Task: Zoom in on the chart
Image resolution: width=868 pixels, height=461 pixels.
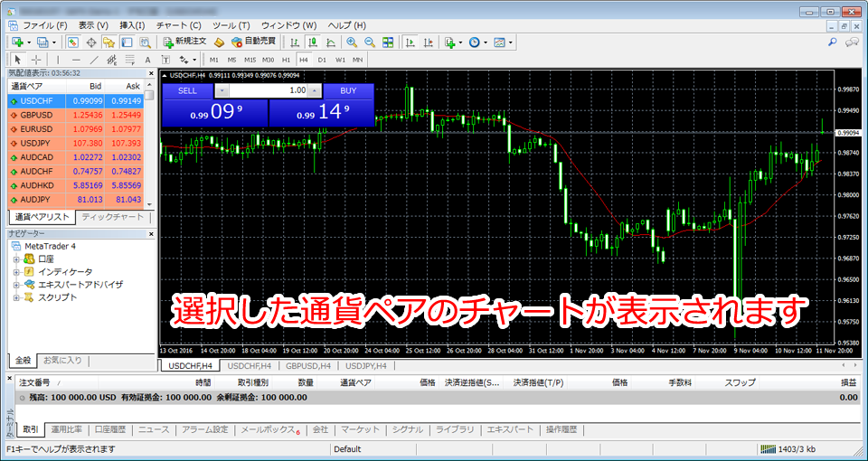Action: [x=352, y=42]
